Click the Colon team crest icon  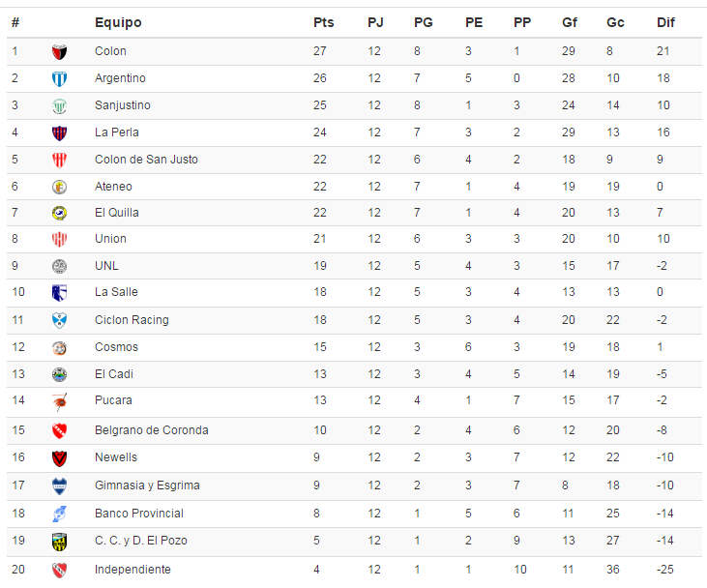(59, 52)
